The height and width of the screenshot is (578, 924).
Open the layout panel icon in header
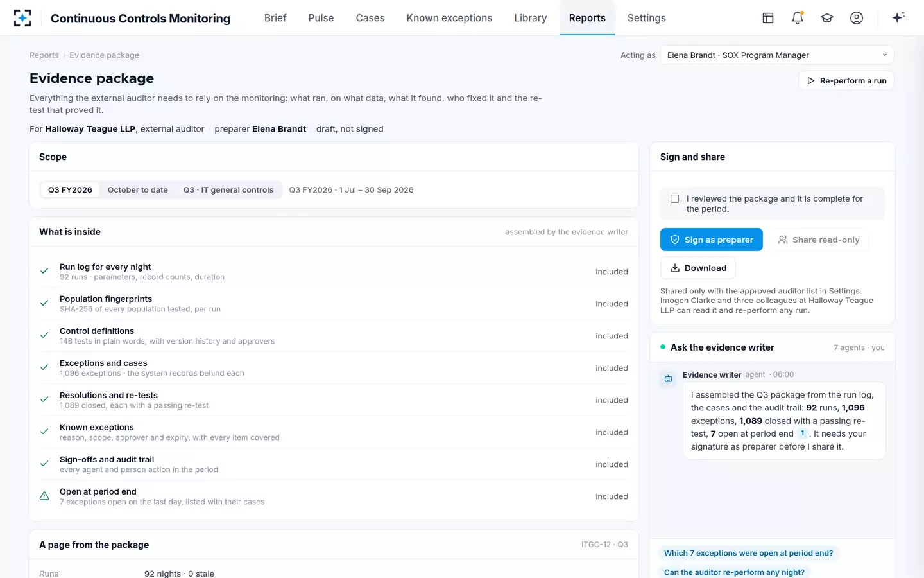[x=768, y=18]
